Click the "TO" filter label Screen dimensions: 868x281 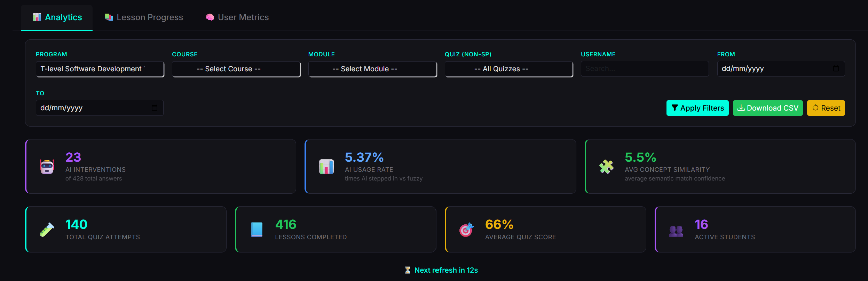click(40, 93)
